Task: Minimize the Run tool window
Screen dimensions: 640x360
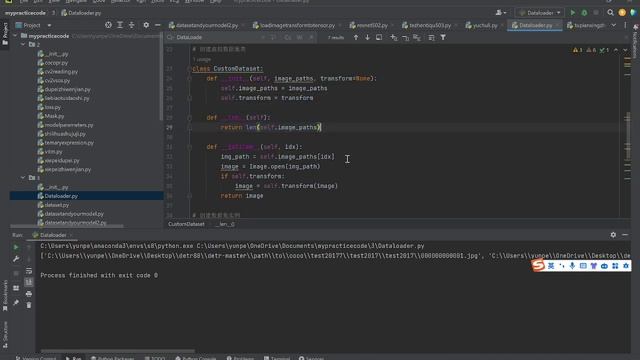Action: (625, 235)
